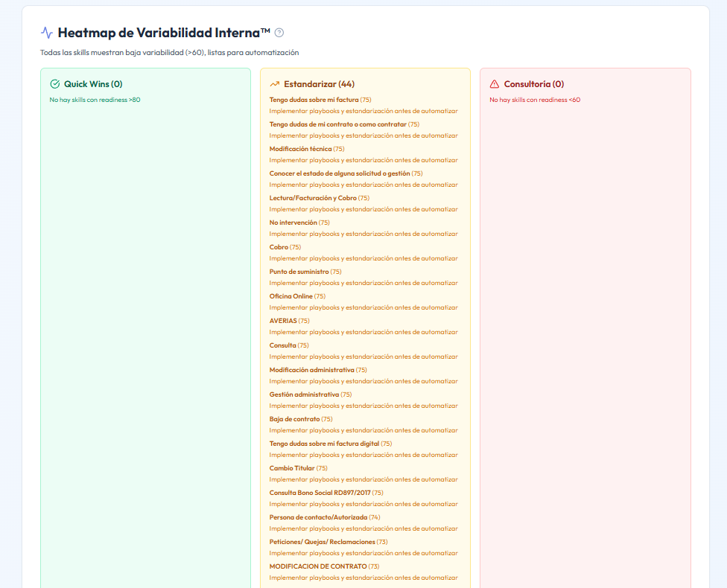Click the Estandarizar trending arrow icon
Screen dimensions: 727x588
click(274, 84)
